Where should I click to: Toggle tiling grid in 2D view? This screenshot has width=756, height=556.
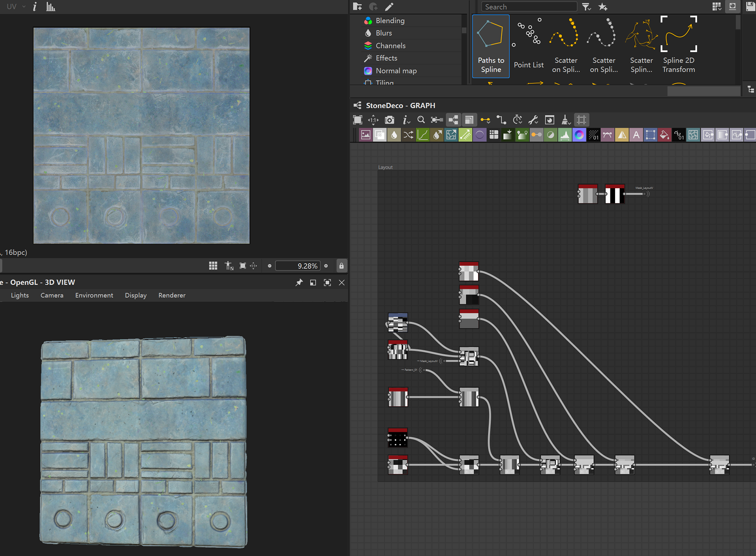[x=213, y=266]
